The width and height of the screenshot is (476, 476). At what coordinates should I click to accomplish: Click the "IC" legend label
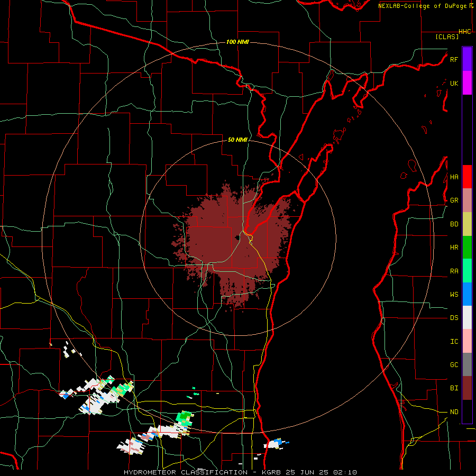pos(454,342)
